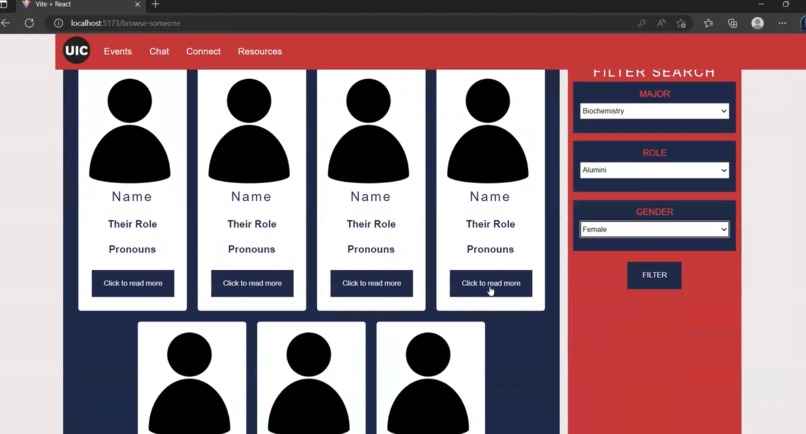Go to the Connect page
Viewport: 806px width, 434px height.
203,51
